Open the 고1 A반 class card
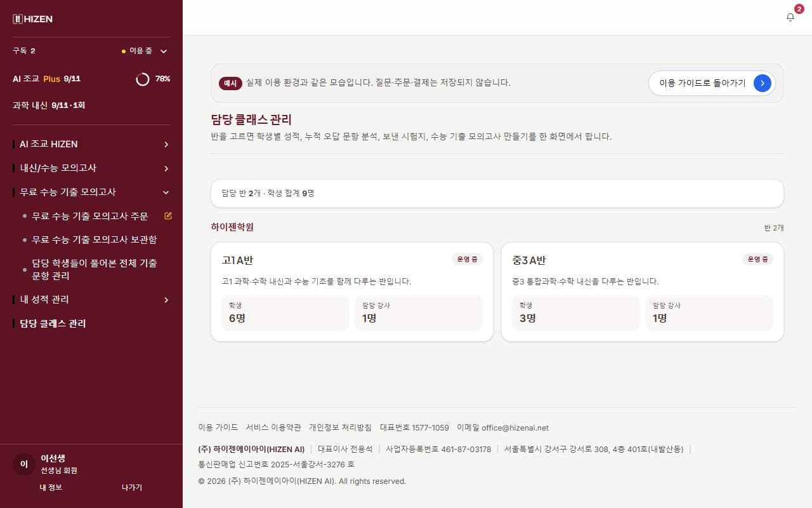 click(x=352, y=292)
